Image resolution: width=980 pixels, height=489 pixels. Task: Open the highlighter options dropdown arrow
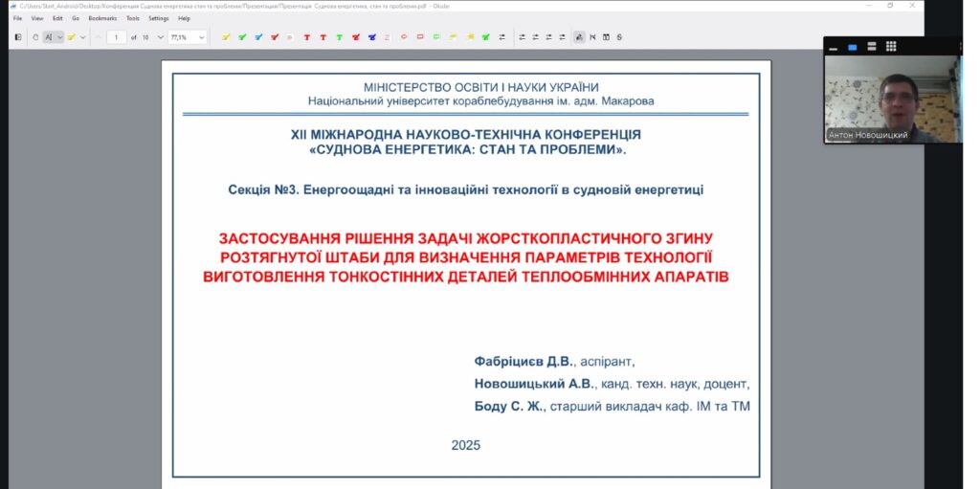[x=82, y=37]
